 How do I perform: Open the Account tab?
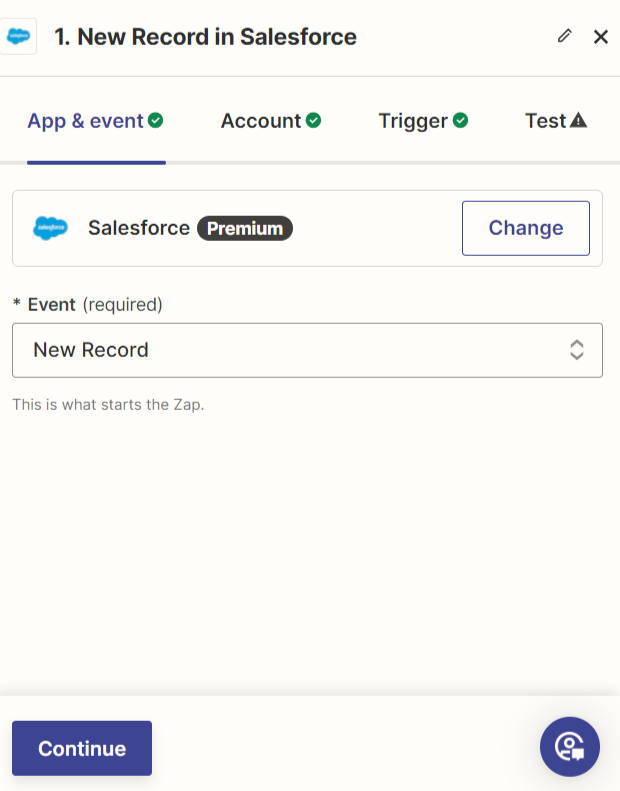tap(271, 121)
